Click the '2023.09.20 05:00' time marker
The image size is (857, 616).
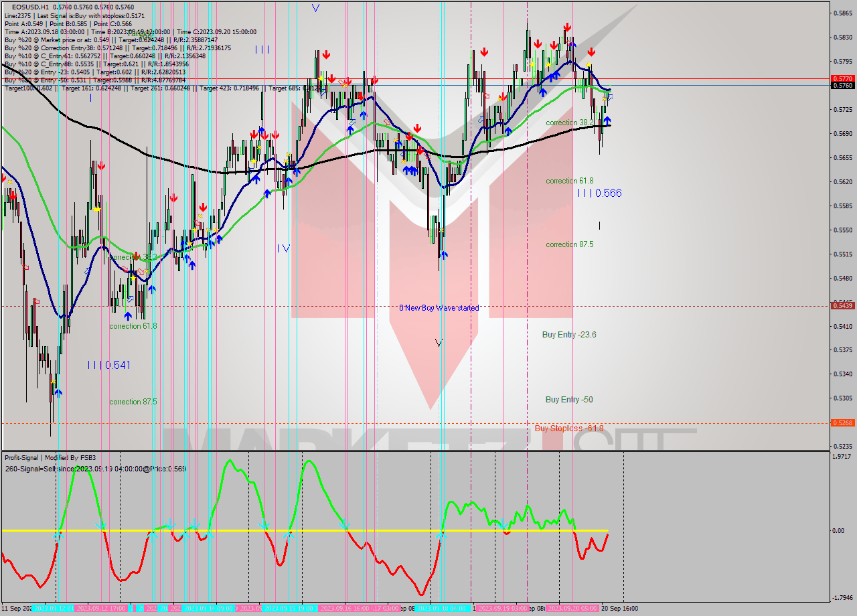point(572,609)
